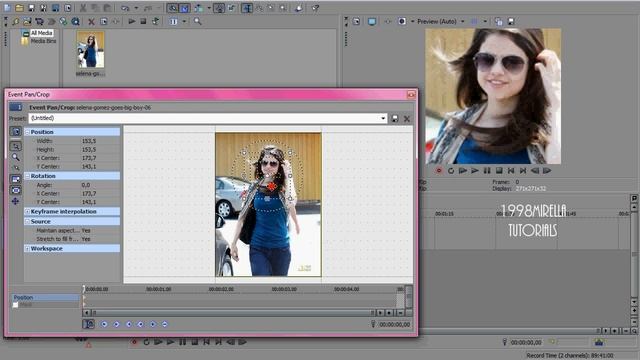The width and height of the screenshot is (640, 360).
Task: Go to first keyframe button
Action: [104, 324]
